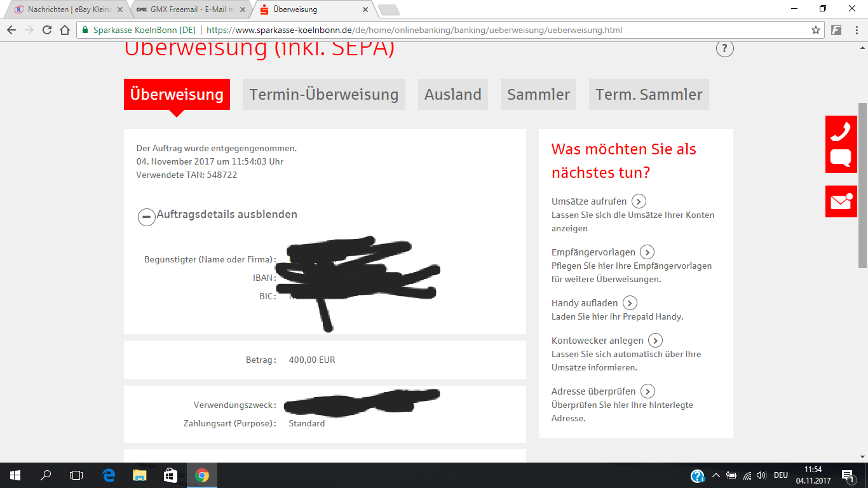Close the GMX Freemail browser tab
868x488 pixels.
(x=242, y=10)
